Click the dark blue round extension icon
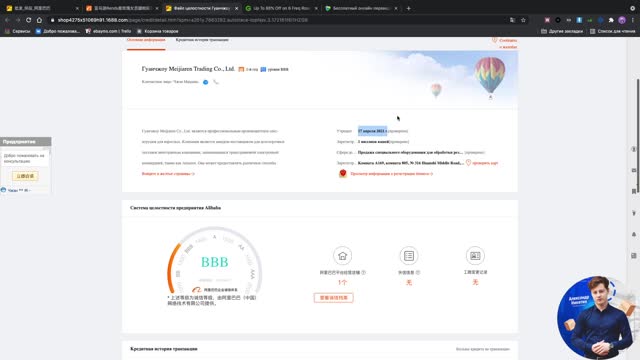Viewport: 640px width, 360px height. pos(600,20)
